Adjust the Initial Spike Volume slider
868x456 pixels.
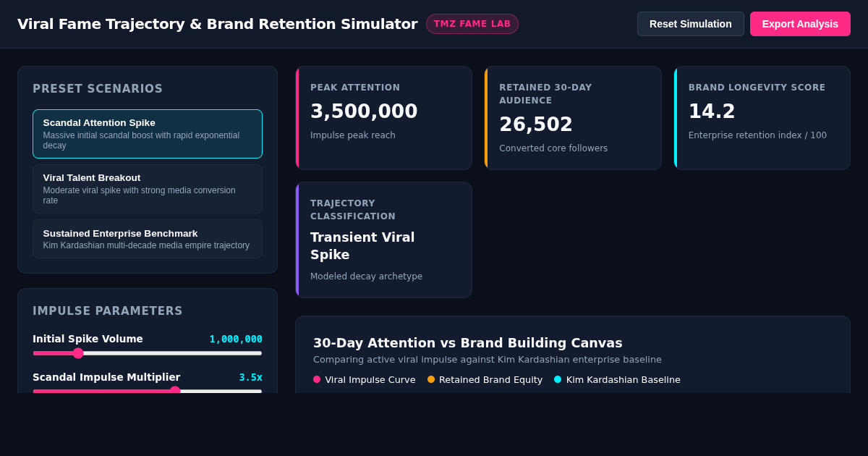pyautogui.click(x=148, y=353)
